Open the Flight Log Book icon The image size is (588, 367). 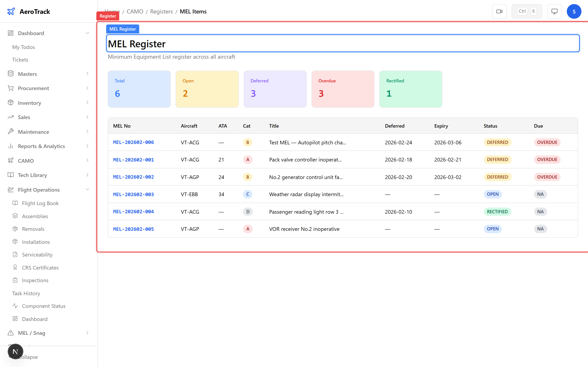[15, 203]
